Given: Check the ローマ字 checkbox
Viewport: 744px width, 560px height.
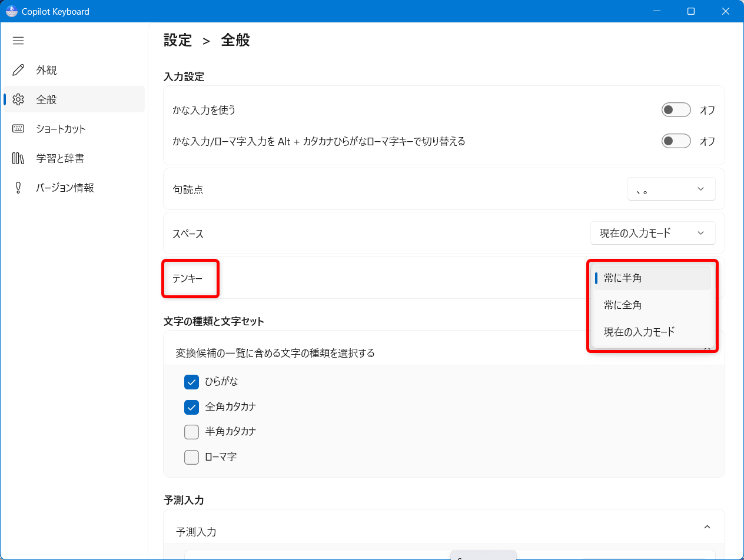Looking at the screenshot, I should click(191, 457).
